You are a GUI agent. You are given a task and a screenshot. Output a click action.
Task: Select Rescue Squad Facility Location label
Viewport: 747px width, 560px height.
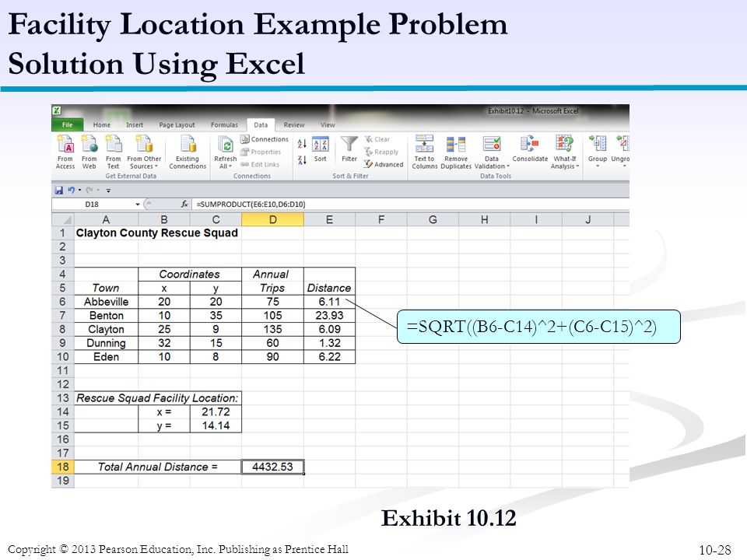click(157, 398)
